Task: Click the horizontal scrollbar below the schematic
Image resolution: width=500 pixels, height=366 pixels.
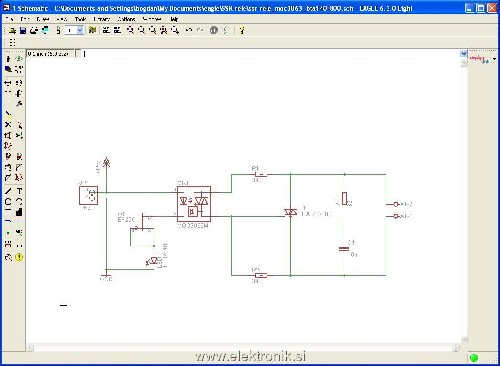Action: click(x=243, y=348)
